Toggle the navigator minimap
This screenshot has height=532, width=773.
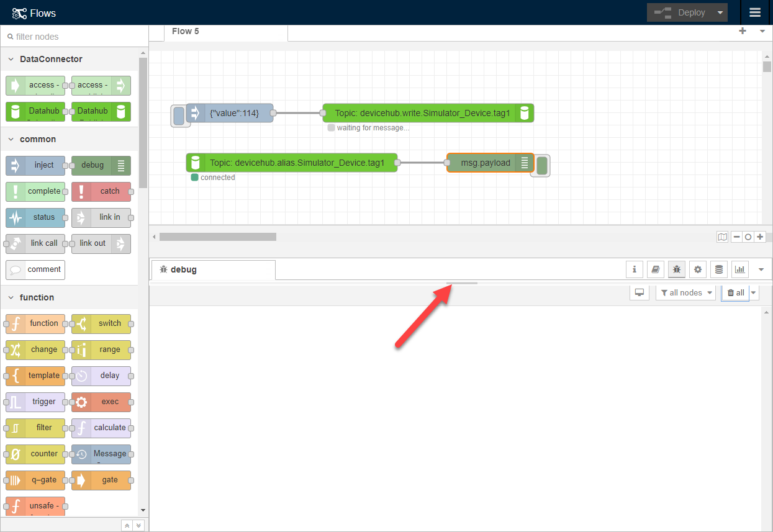(722, 237)
